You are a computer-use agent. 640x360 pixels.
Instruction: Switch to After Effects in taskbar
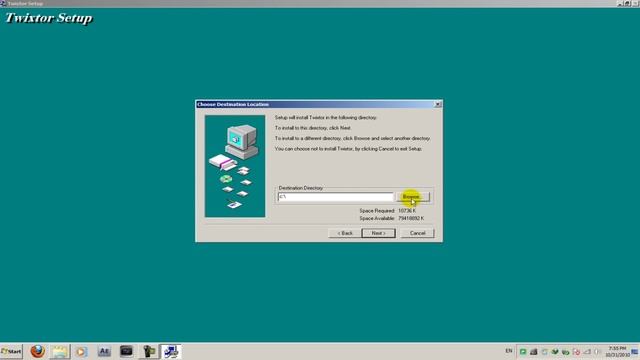[x=104, y=351]
